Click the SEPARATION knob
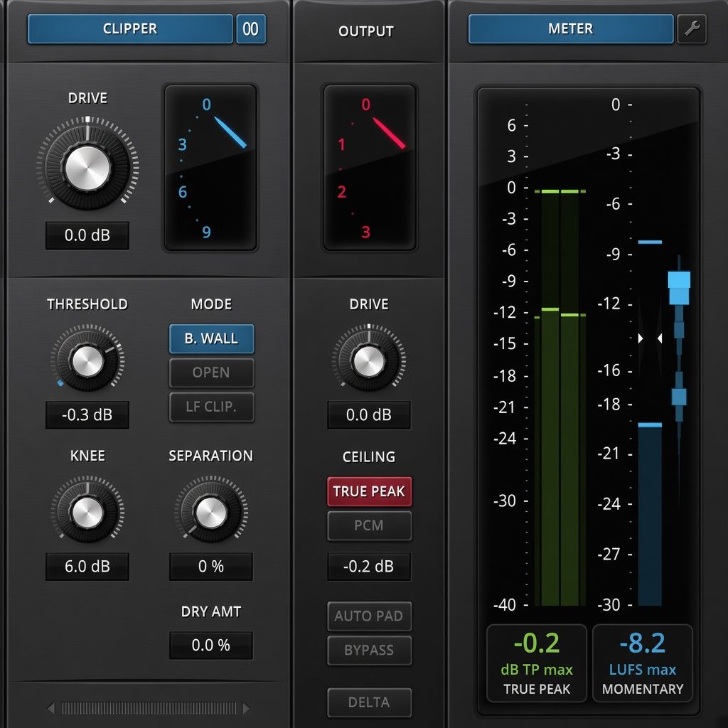 pos(211,512)
